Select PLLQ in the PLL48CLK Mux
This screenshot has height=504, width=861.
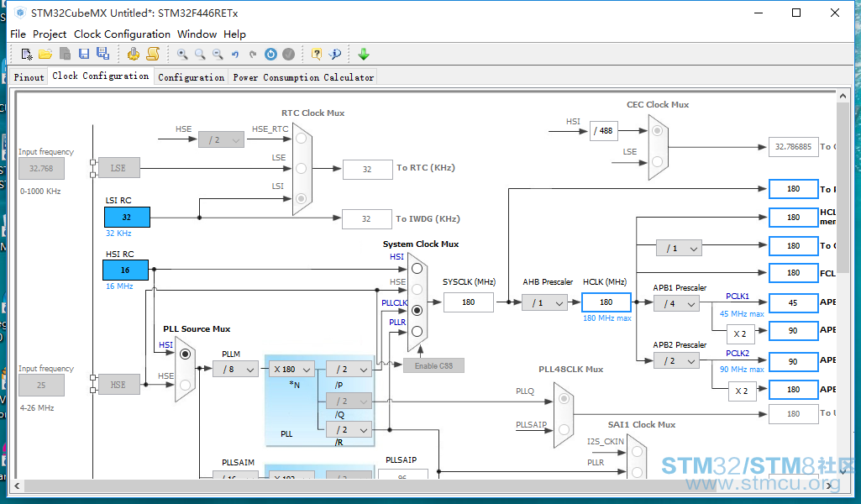click(564, 399)
